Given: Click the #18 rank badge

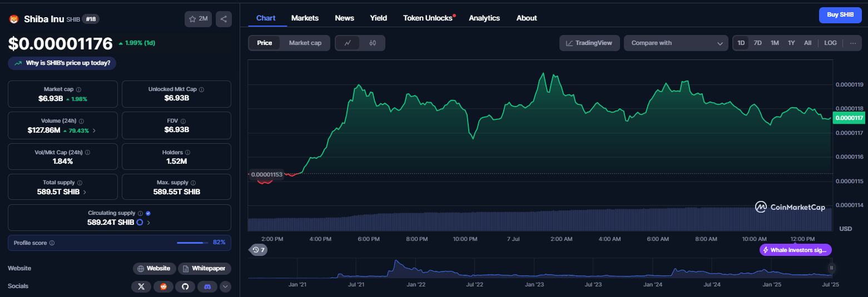Looking at the screenshot, I should (x=91, y=19).
